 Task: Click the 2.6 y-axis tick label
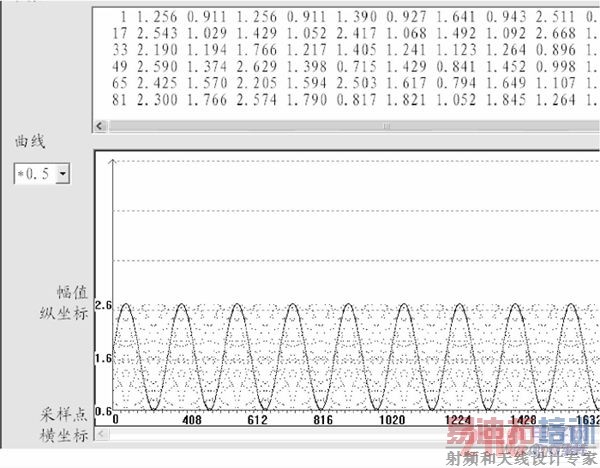(x=103, y=305)
